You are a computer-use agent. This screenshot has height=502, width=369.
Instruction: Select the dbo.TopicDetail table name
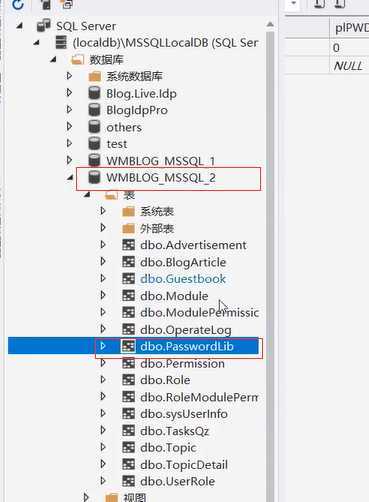click(x=184, y=465)
